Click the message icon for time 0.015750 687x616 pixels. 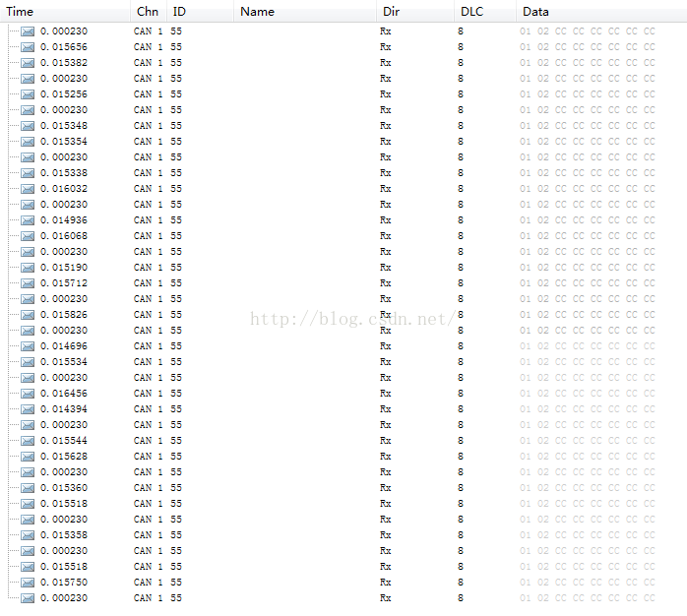(28, 583)
